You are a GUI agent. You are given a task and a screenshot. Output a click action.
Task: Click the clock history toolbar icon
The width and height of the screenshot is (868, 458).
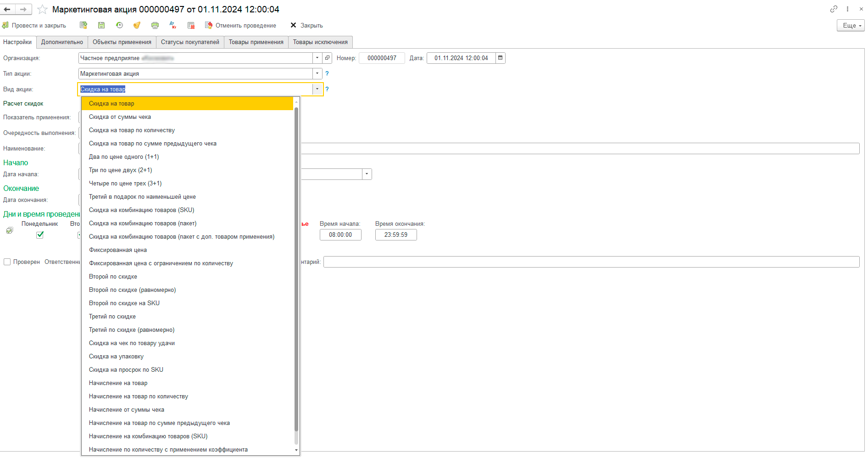click(x=119, y=25)
